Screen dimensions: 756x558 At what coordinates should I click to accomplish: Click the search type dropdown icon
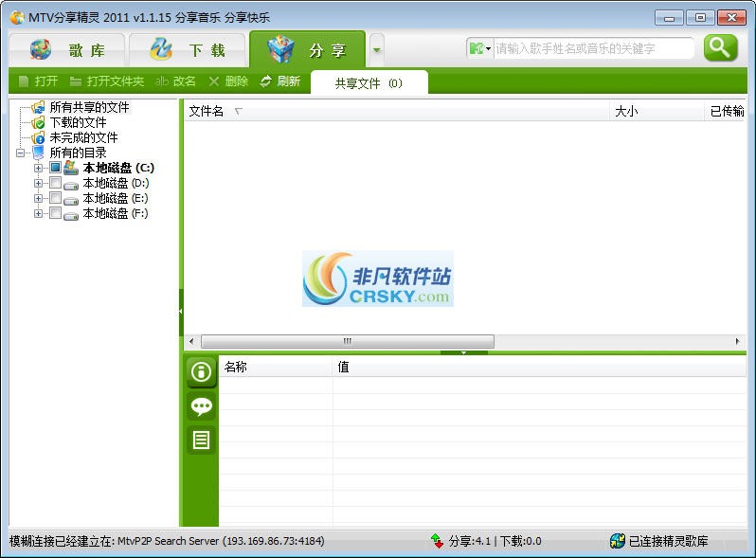pyautogui.click(x=479, y=48)
